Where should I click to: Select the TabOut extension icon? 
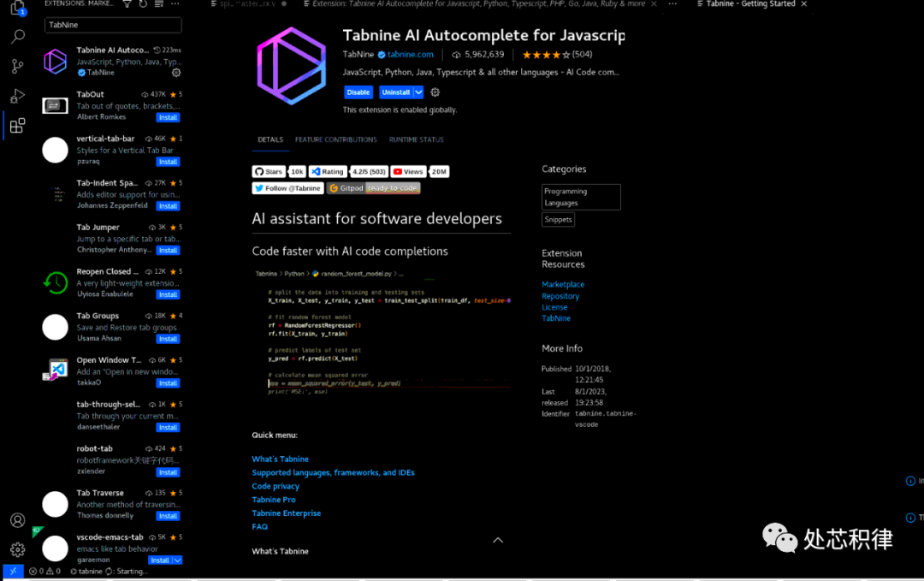click(x=56, y=106)
